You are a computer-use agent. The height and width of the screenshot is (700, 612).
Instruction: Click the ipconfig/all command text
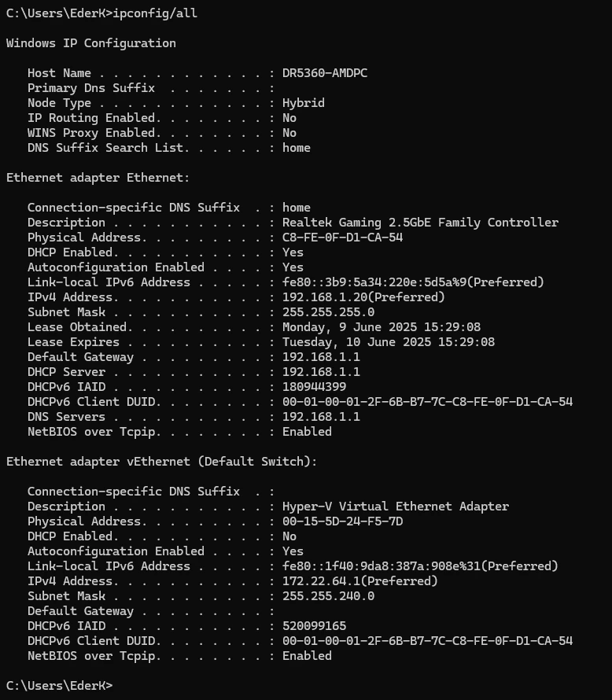point(155,13)
